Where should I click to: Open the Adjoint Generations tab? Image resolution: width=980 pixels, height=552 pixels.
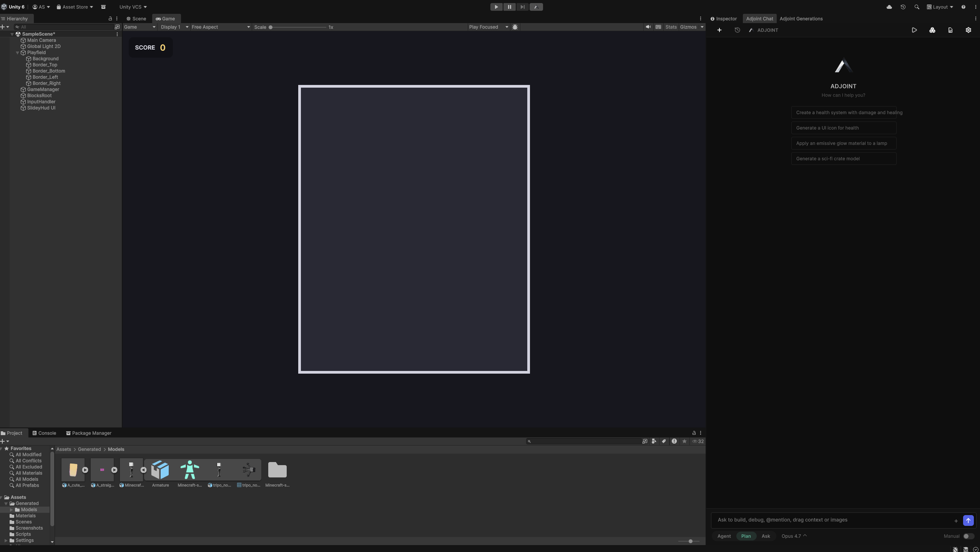[801, 18]
